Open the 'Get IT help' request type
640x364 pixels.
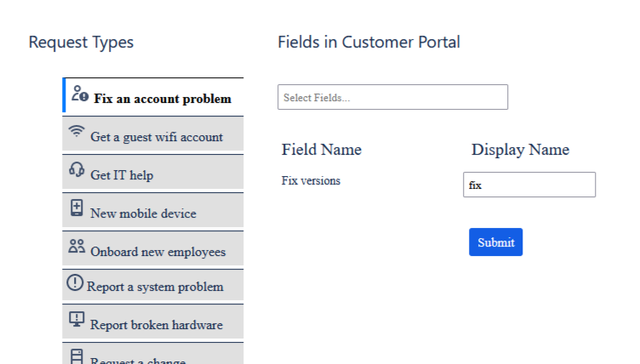pyautogui.click(x=122, y=175)
